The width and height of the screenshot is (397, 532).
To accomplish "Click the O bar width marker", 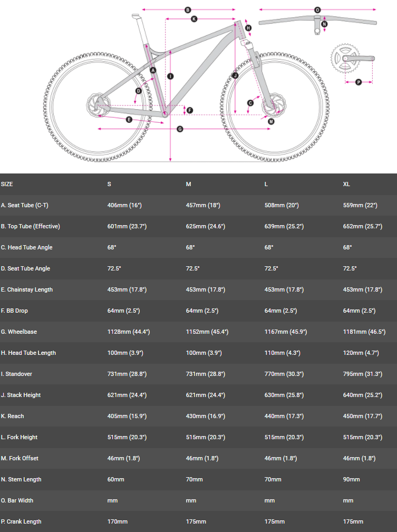I will click(x=317, y=9).
